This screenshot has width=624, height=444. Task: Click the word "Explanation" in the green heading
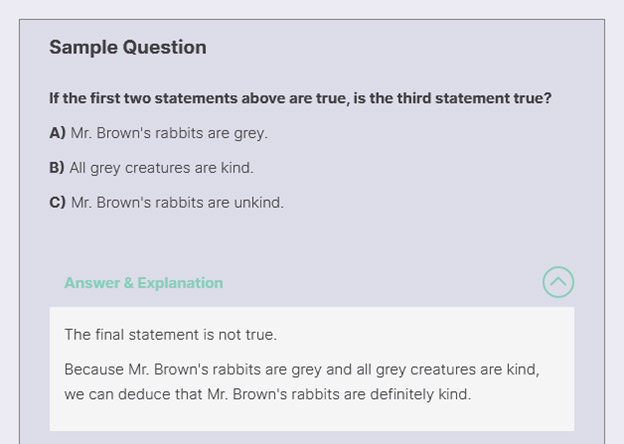180,283
